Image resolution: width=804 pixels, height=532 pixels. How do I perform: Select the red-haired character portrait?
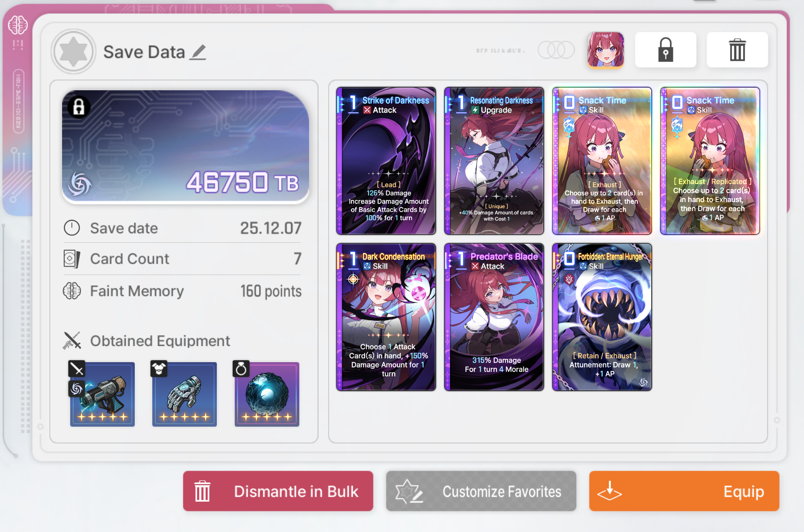point(606,50)
